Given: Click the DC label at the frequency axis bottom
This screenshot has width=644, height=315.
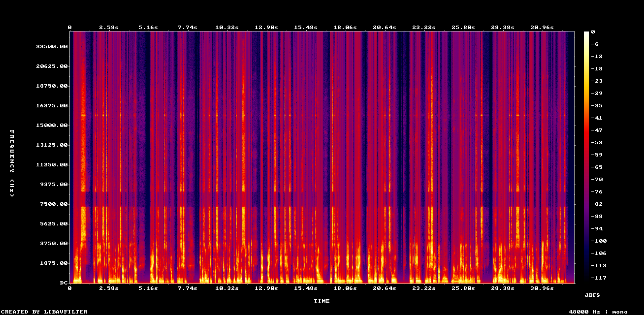Looking at the screenshot, I should pyautogui.click(x=63, y=283).
